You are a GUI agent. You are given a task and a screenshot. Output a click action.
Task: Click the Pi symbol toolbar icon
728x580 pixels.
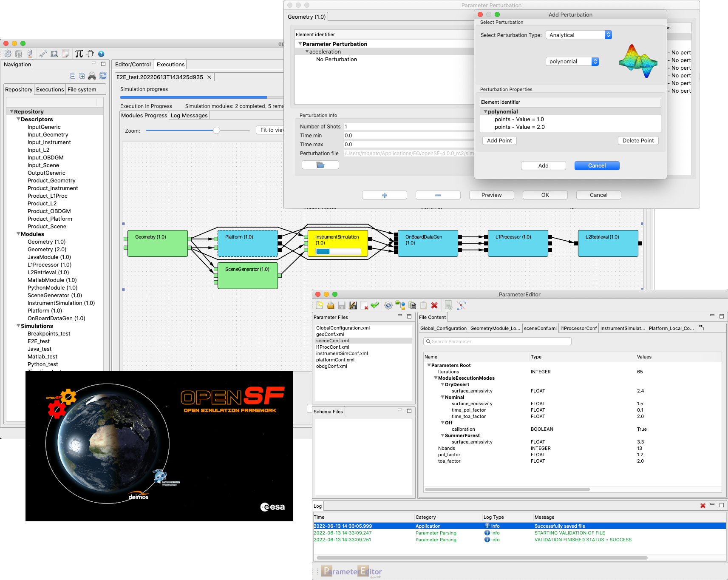(79, 54)
